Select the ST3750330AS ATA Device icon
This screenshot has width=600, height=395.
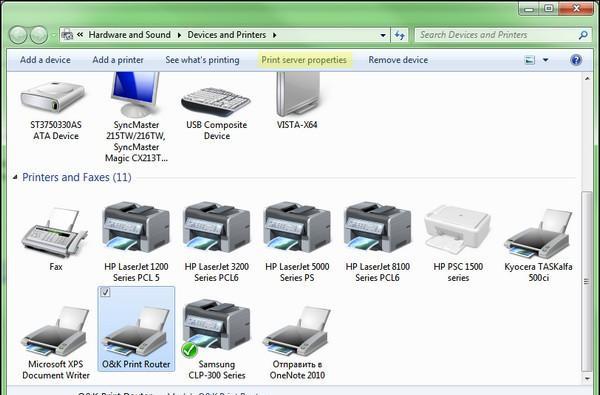(53, 96)
